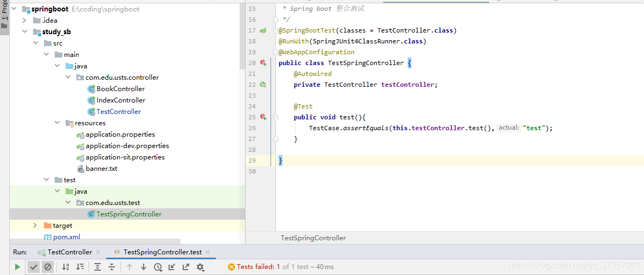Toggle the Show Passed checkmark filter
This screenshot has height=275, width=644.
point(34,267)
